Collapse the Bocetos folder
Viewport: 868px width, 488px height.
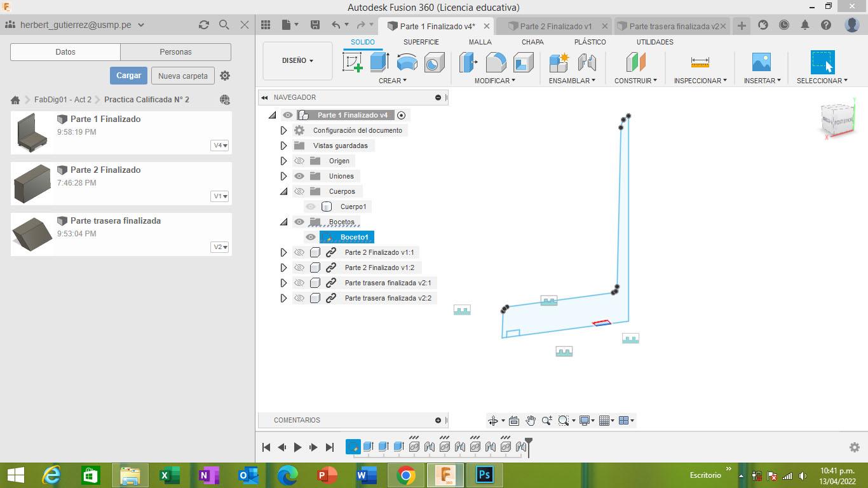(284, 222)
